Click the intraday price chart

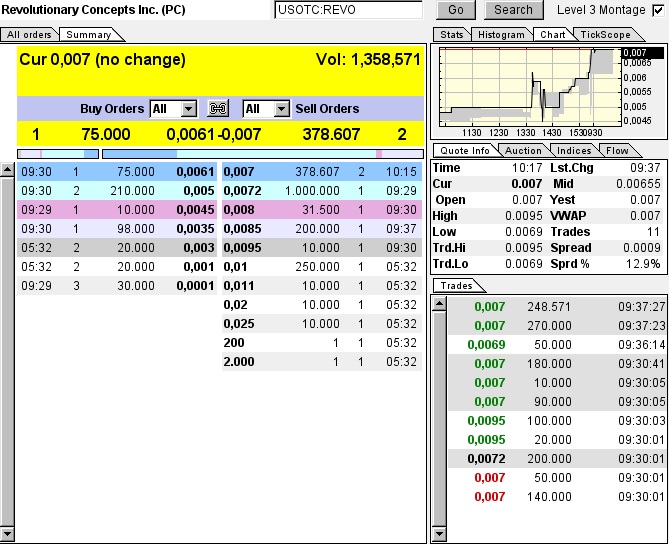click(530, 87)
